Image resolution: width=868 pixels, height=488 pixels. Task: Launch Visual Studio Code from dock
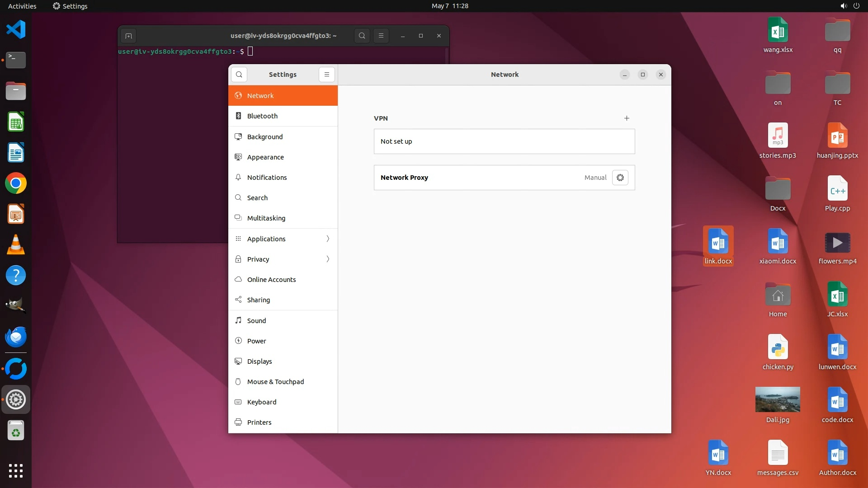click(x=16, y=29)
